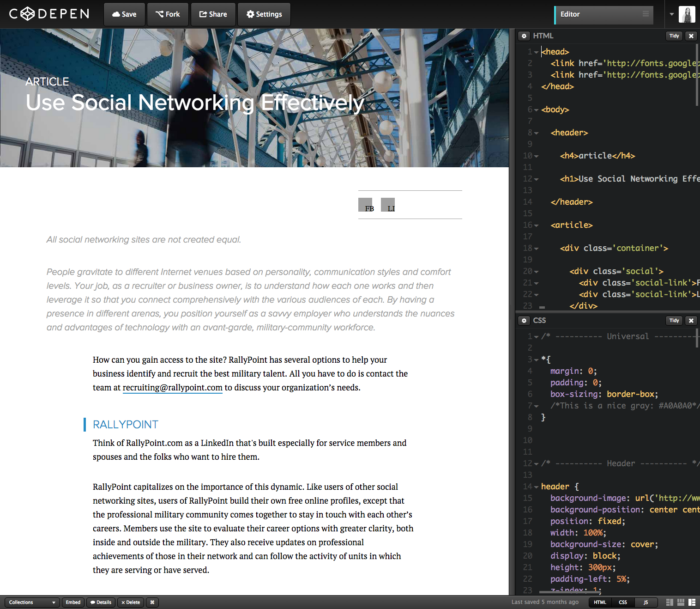Click the 'All social networking sites' intro sentence
Screen dimensions: 700x609
pos(144,240)
